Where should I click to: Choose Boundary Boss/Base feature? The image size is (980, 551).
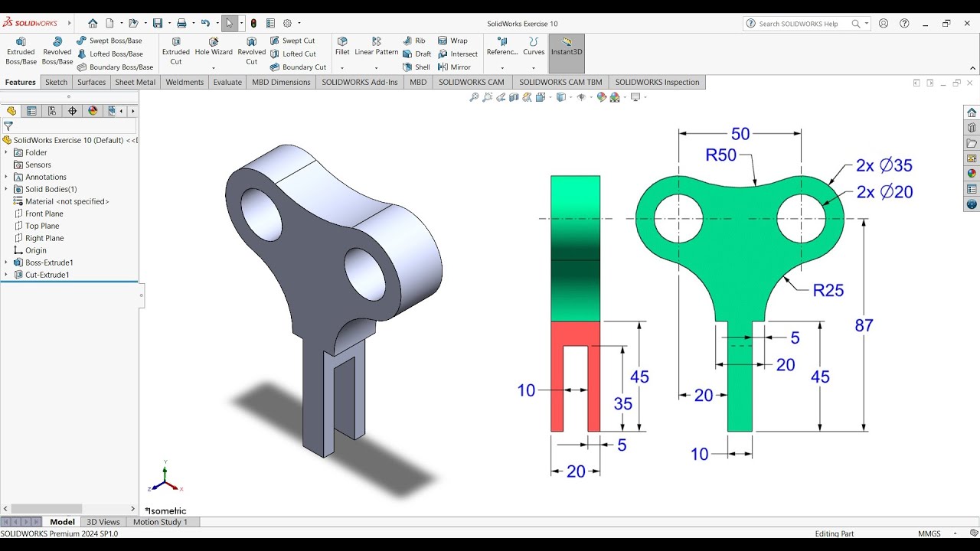[x=115, y=67]
